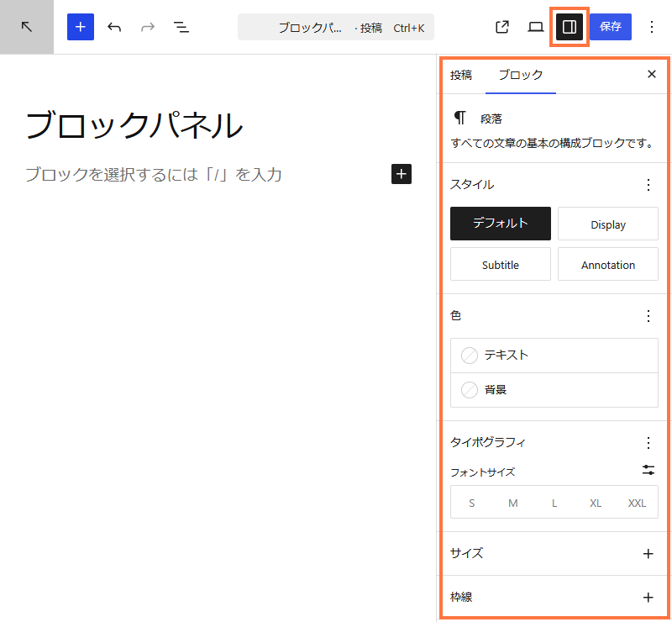
Task: Open the document overview list view
Action: point(181,27)
